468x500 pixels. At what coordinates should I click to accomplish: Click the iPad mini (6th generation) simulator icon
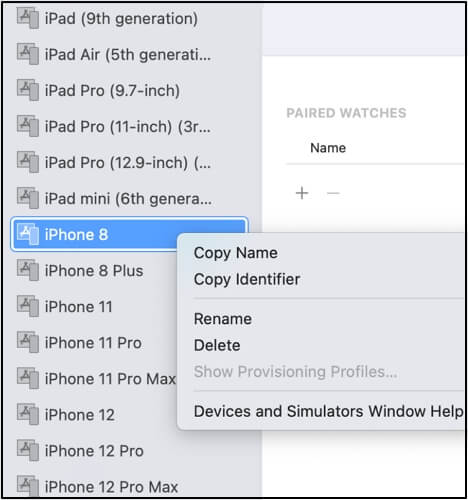(x=28, y=198)
